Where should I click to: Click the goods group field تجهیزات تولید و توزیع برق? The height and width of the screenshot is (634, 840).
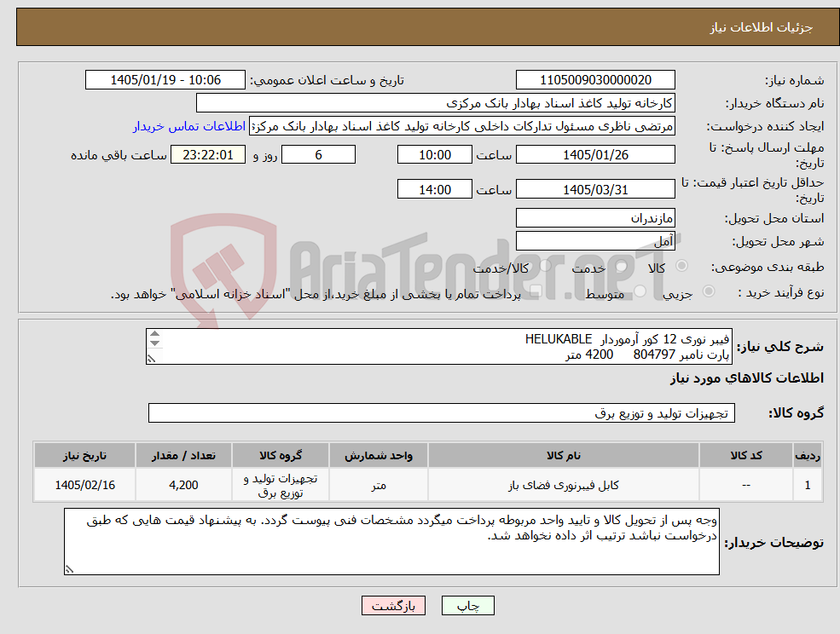point(442,412)
